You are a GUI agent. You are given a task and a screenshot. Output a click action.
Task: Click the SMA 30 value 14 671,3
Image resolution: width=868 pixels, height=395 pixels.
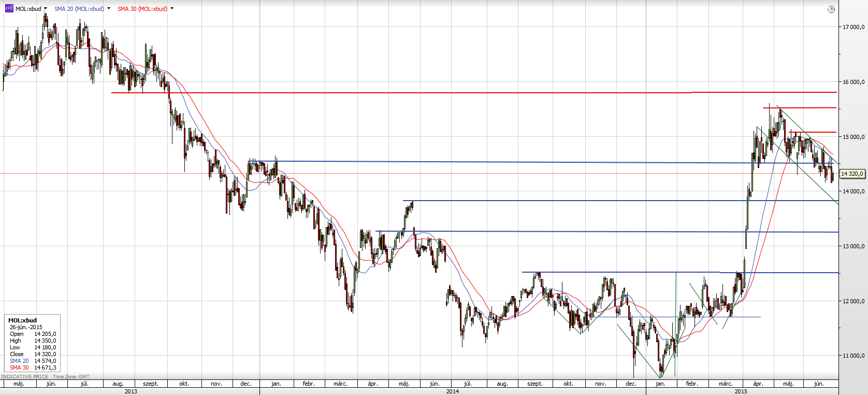[x=45, y=368]
